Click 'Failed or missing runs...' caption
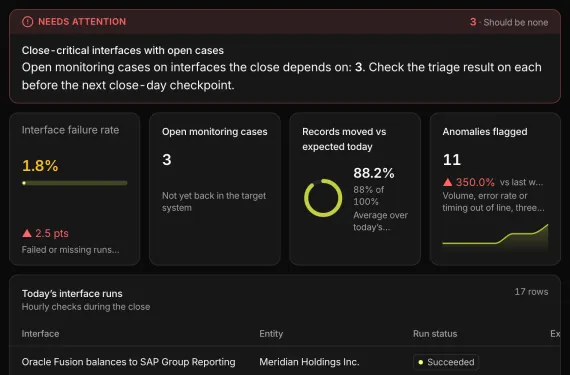Image resolution: width=570 pixels, height=375 pixels. pos(71,250)
